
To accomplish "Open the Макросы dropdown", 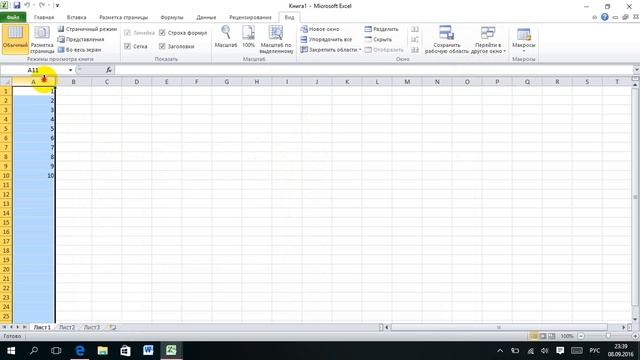I will pos(523,39).
